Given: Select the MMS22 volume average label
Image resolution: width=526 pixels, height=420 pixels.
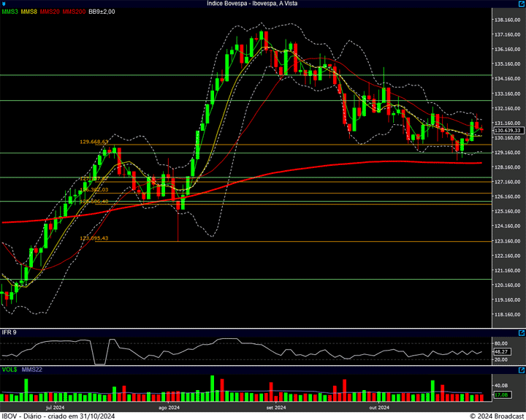Looking at the screenshot, I should 32,370.
